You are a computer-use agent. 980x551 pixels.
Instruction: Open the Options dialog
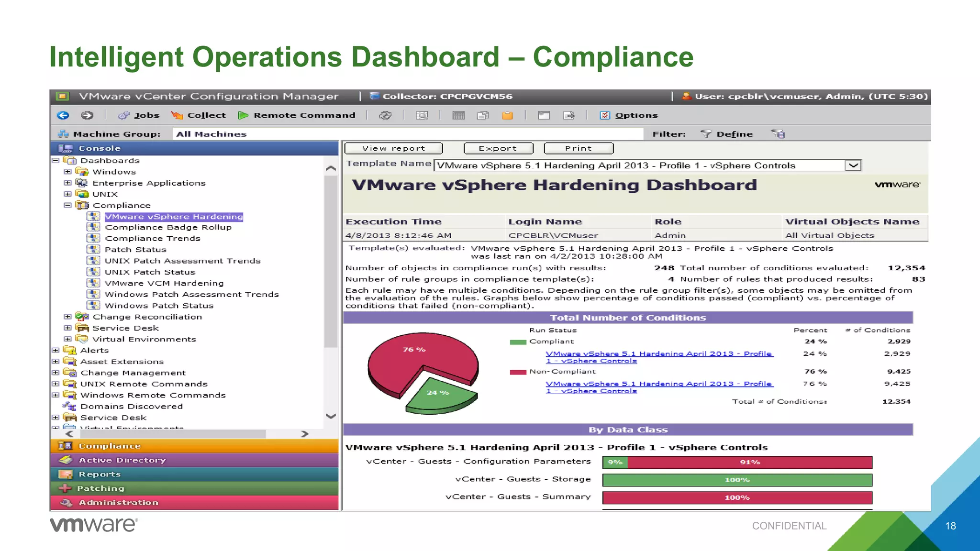629,115
